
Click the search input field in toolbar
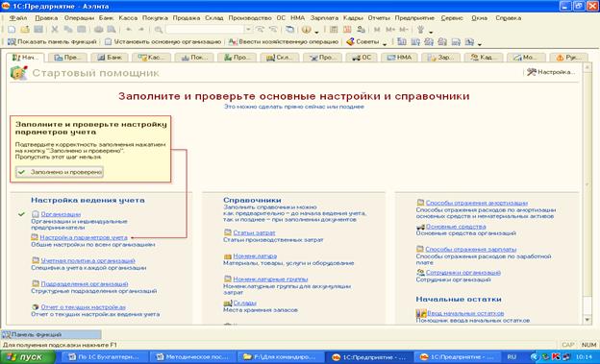[x=205, y=30]
